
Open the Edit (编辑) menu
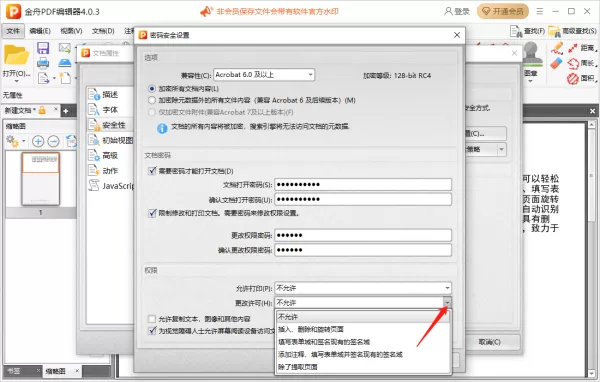(40, 31)
